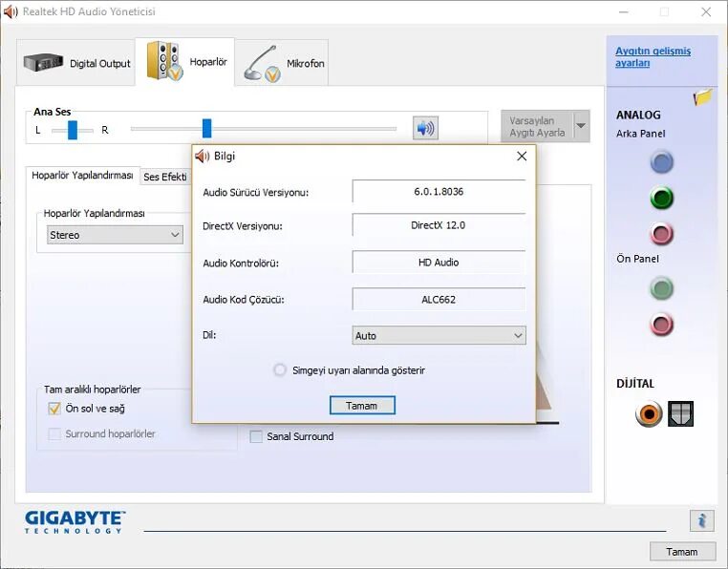Image resolution: width=728 pixels, height=569 pixels.
Task: Click the Ön Panel label
Action: pos(637,259)
